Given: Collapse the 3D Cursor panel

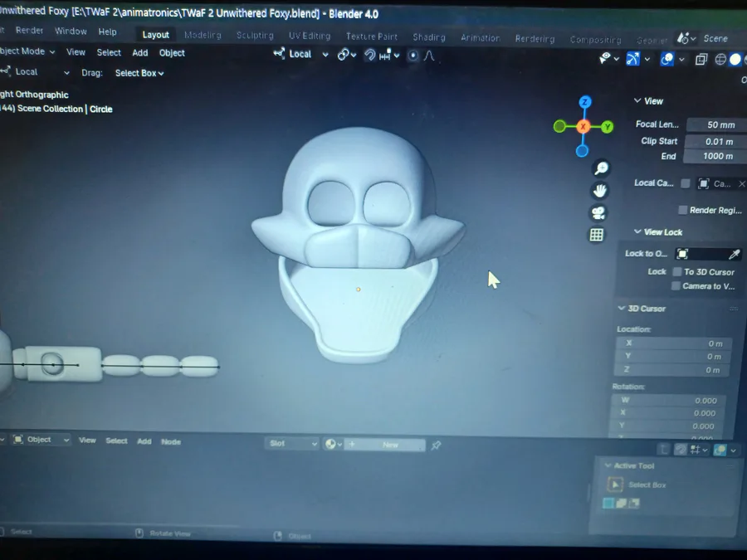Looking at the screenshot, I should (642, 309).
